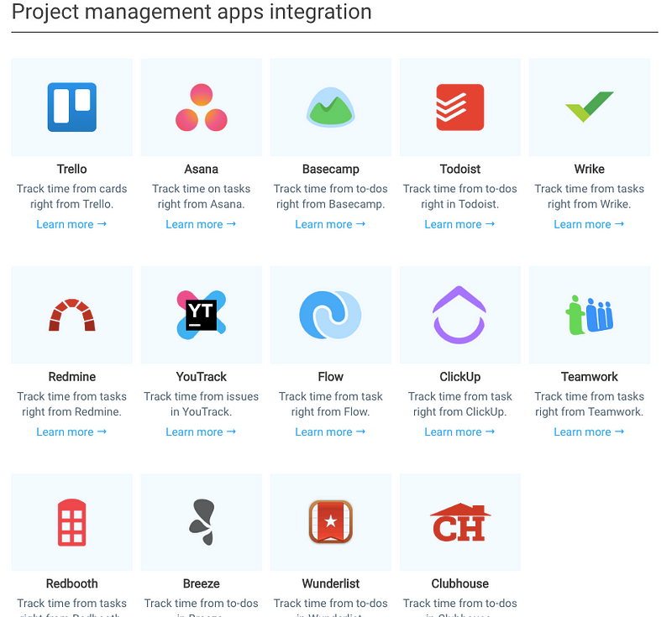Click Learn more under Basecamp

pyautogui.click(x=330, y=224)
